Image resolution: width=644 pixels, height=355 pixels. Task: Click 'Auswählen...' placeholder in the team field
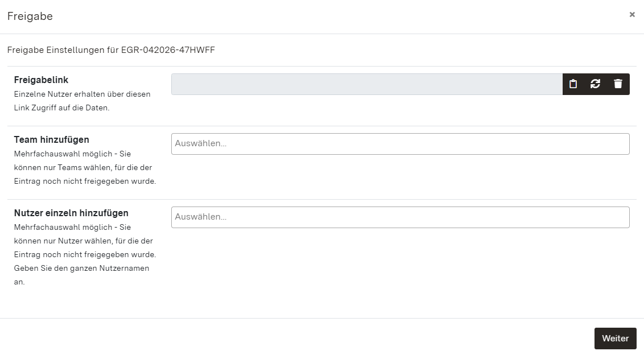(201, 144)
